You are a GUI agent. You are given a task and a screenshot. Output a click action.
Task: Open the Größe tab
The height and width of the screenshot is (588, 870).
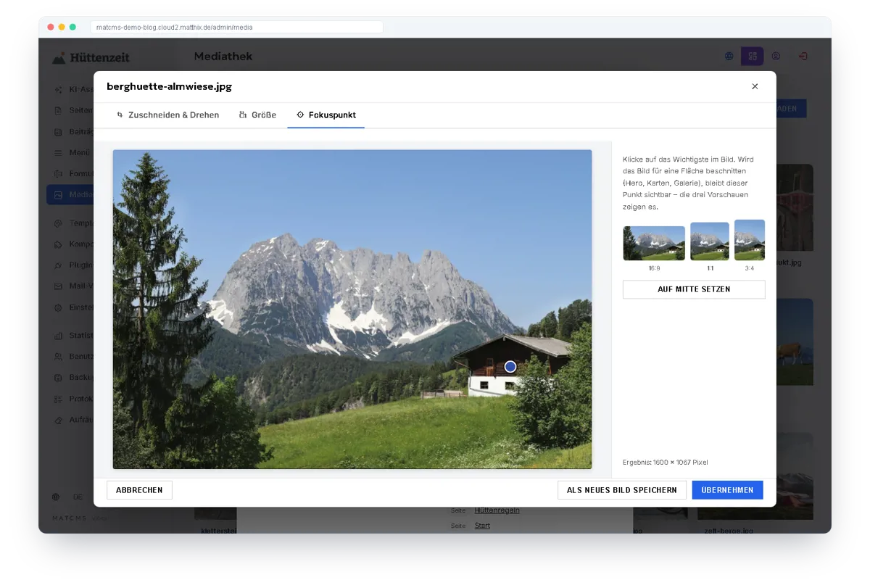257,115
